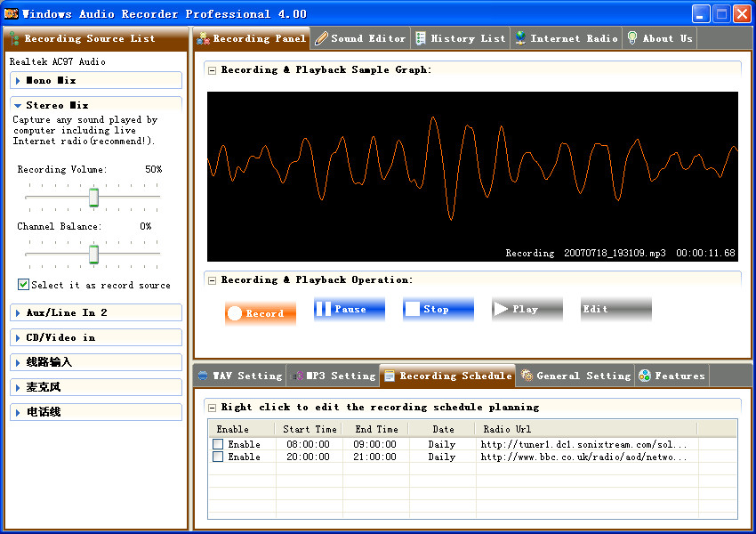The image size is (756, 534).
Task: Collapse the recording schedule planning section
Action: [212, 409]
